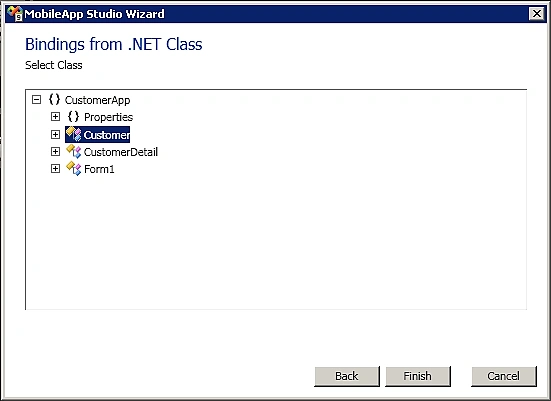Image resolution: width=551 pixels, height=401 pixels.
Task: Expand the Customer class node
Action: (x=55, y=134)
